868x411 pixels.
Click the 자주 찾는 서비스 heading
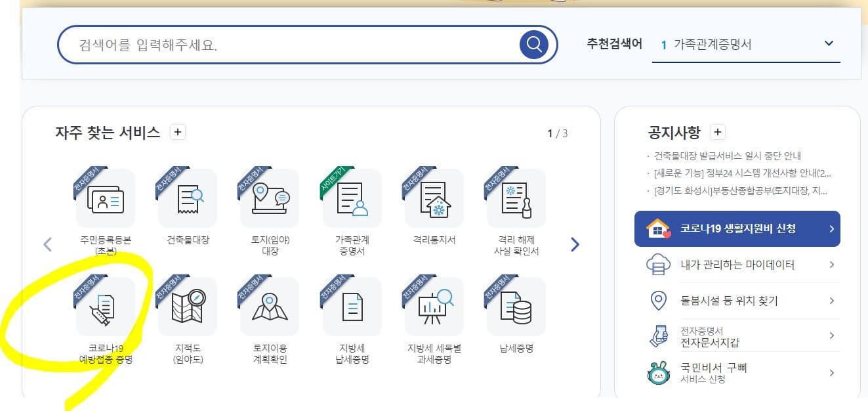pos(108,132)
